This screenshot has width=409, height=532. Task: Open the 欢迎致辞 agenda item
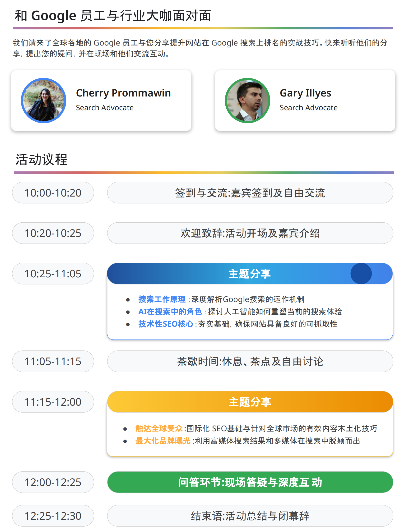(250, 233)
